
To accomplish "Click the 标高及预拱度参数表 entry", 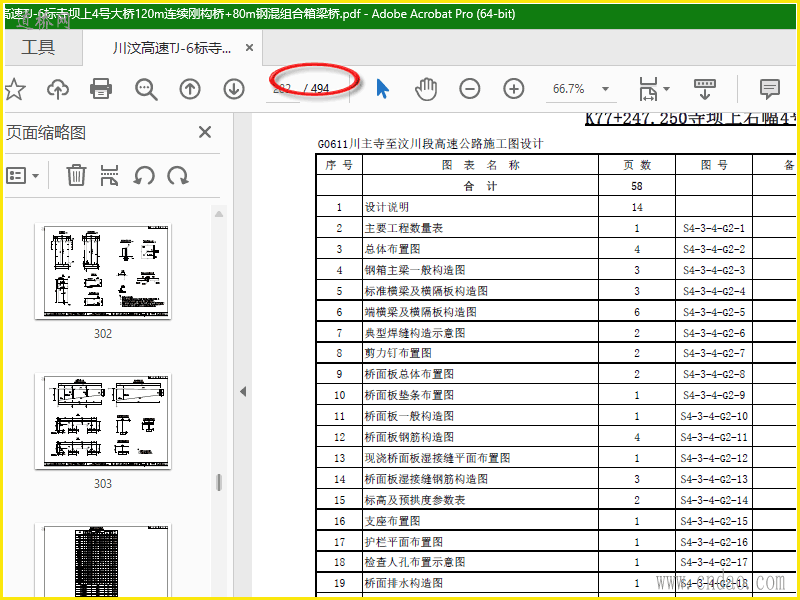I will (x=415, y=499).
